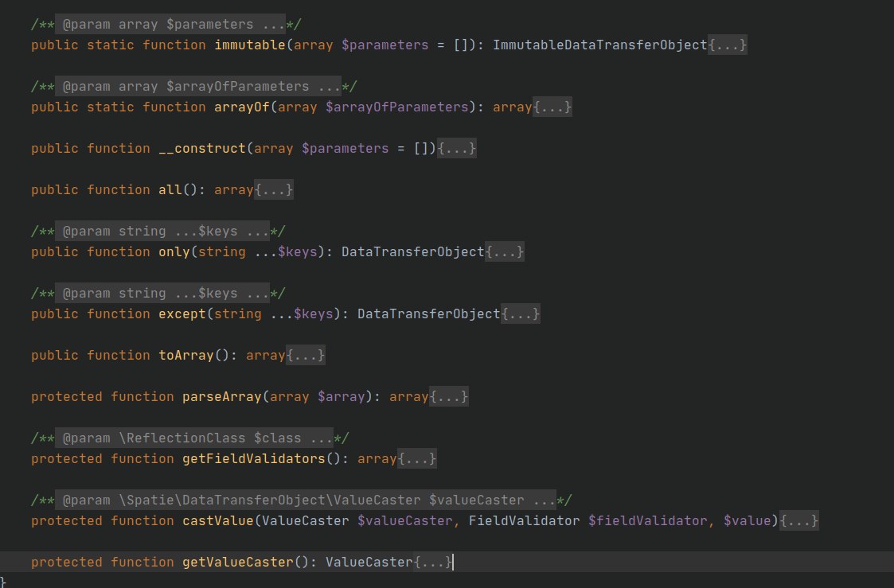Expand folded body of toArray function

point(306,356)
